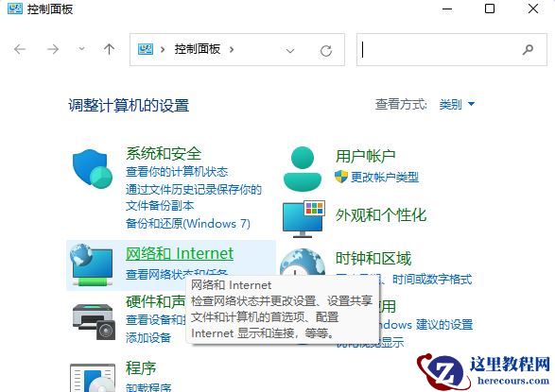Click the Forward navigation arrow
Screen dimensions: 555x392
[x=53, y=49]
